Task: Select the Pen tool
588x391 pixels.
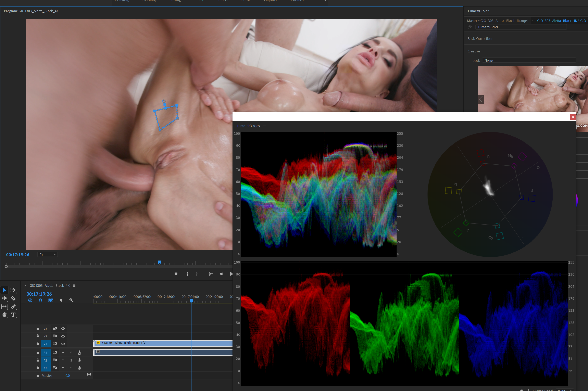Action: click(x=13, y=306)
